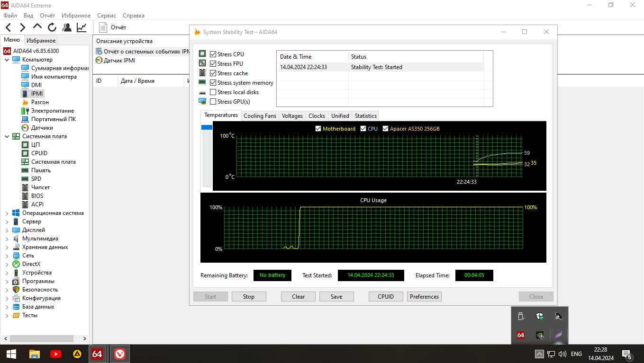The image size is (644, 363).
Task: Click the Clear button
Action: click(299, 297)
